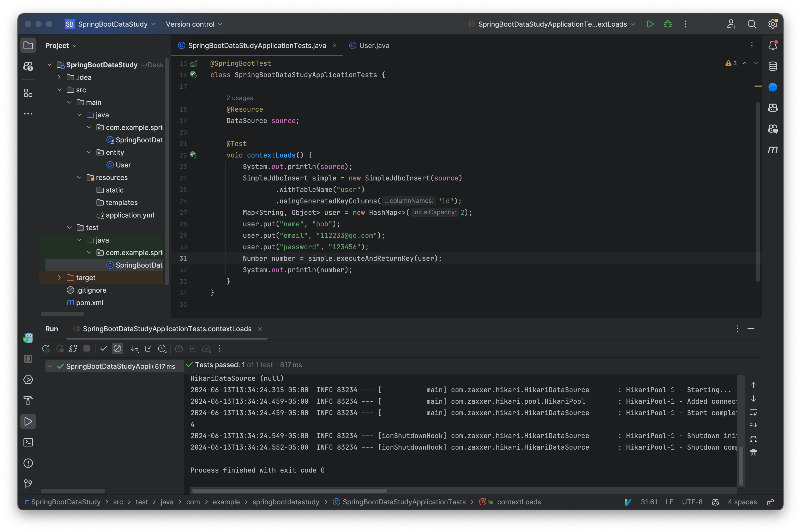
Task: Show test run history with the clock icon
Action: (162, 348)
